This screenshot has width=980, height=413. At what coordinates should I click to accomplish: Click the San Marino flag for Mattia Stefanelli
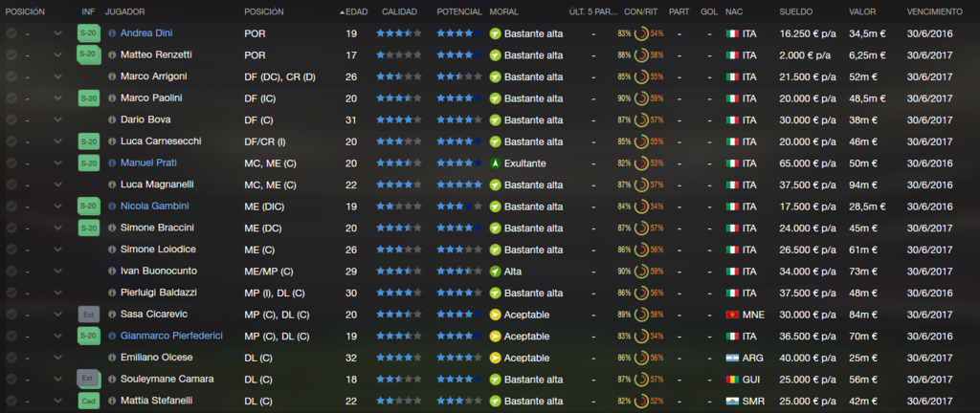click(732, 402)
